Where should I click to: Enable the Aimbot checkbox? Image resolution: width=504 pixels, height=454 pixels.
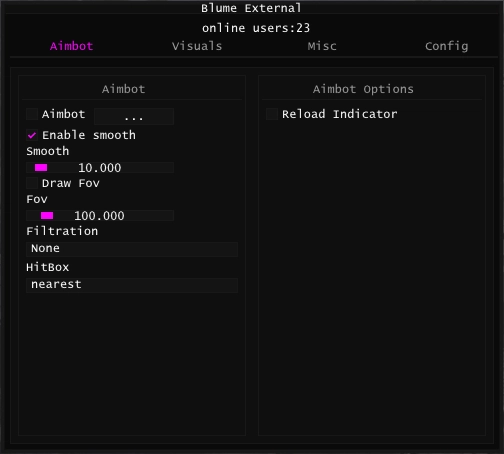click(x=32, y=114)
